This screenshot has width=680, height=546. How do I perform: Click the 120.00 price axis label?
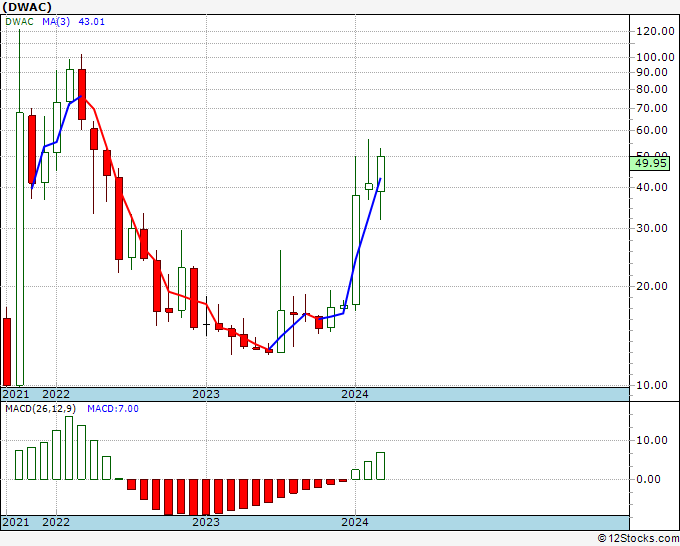click(x=655, y=31)
